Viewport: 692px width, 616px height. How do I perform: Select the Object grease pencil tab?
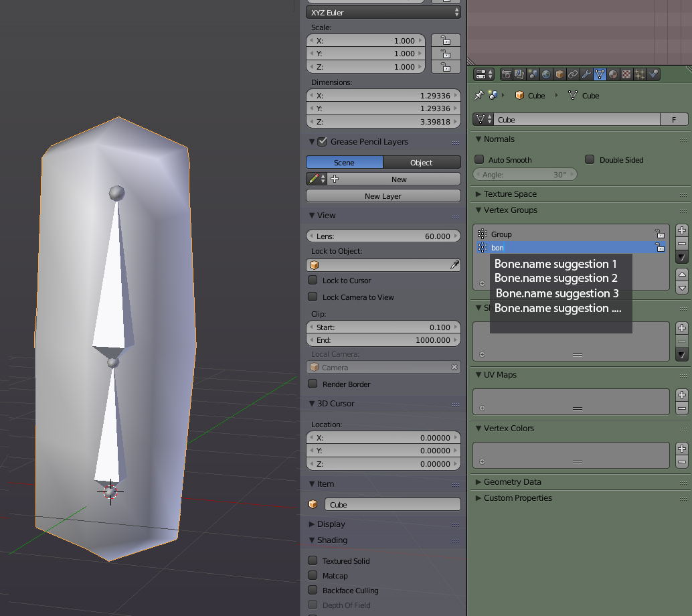click(x=422, y=163)
